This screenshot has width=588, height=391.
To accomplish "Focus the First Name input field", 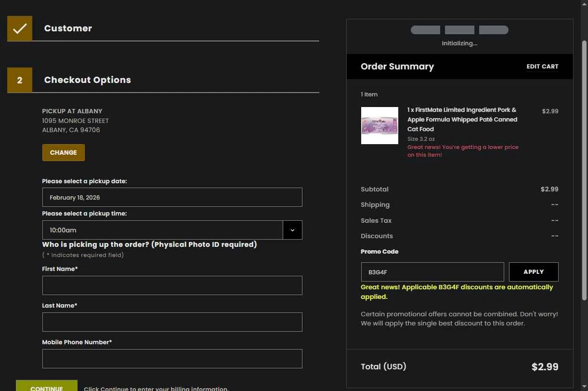I will click(172, 285).
